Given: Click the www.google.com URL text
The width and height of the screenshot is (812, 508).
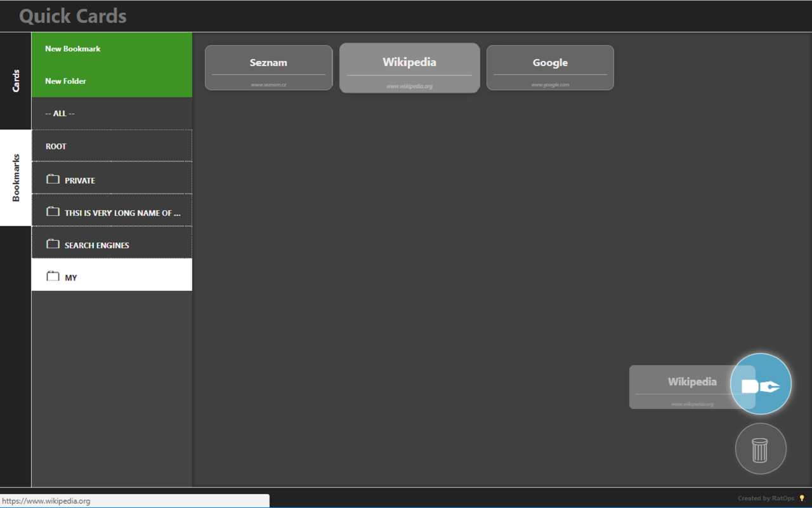Looking at the screenshot, I should click(550, 84).
